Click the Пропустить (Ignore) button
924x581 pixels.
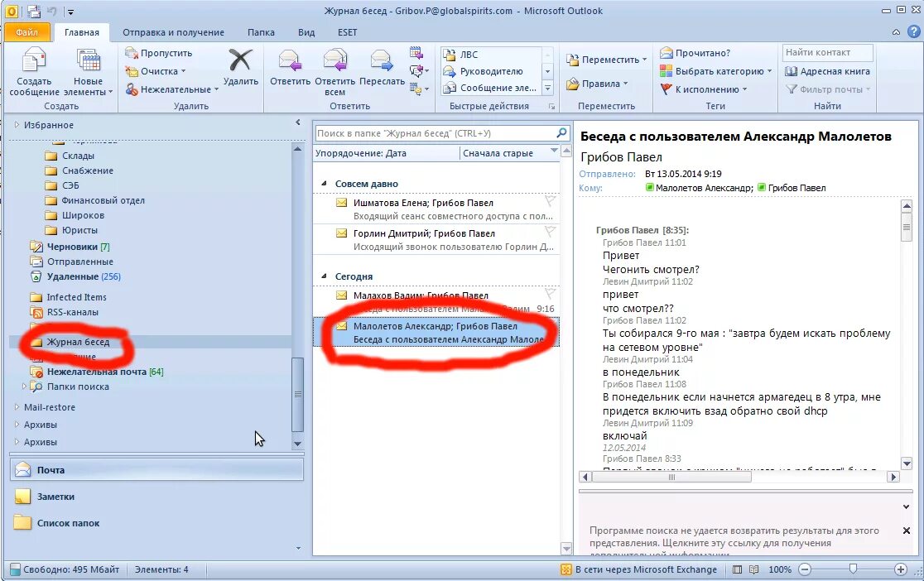click(x=158, y=53)
